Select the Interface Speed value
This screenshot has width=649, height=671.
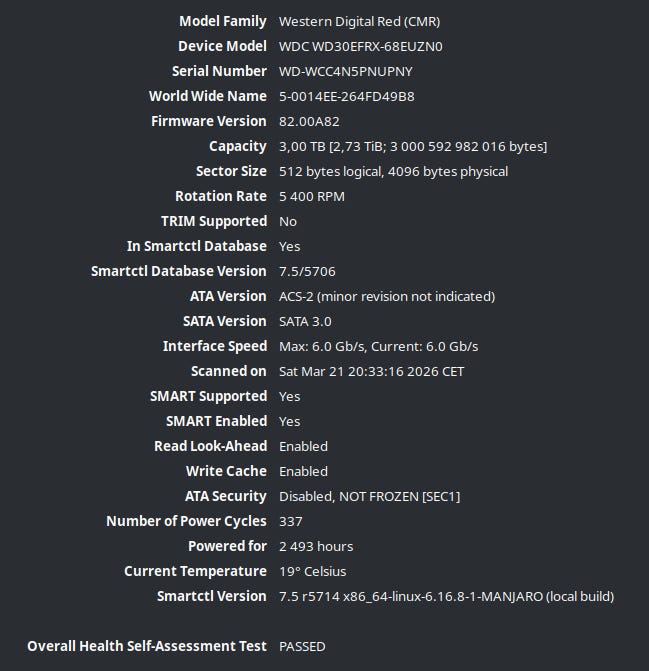point(378,346)
